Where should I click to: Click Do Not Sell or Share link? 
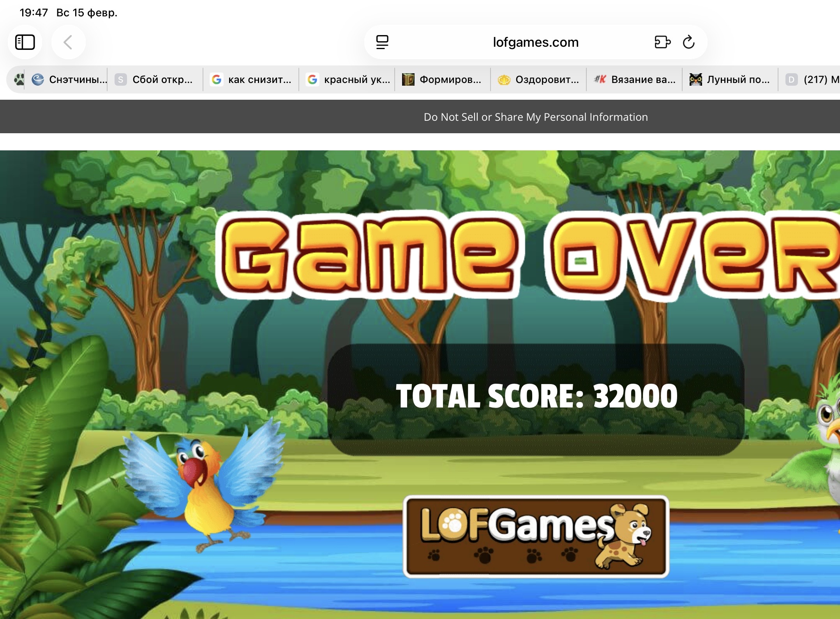pos(535,117)
